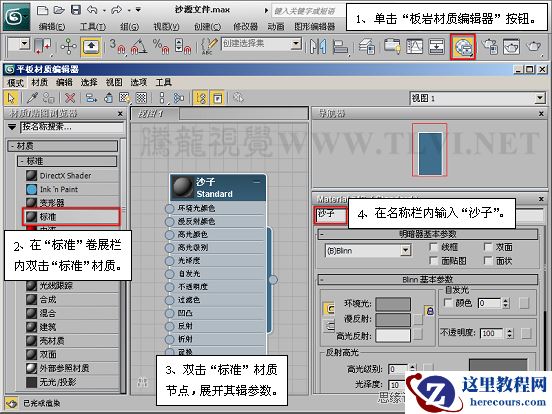Toggle the 3D Snaps icon
This screenshot has width=552, height=414.
click(x=117, y=47)
